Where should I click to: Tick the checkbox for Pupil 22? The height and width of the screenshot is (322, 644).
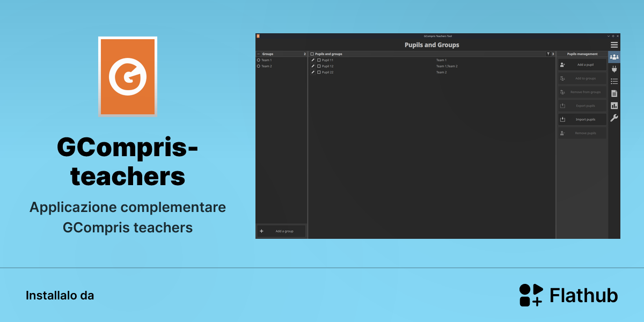point(319,72)
